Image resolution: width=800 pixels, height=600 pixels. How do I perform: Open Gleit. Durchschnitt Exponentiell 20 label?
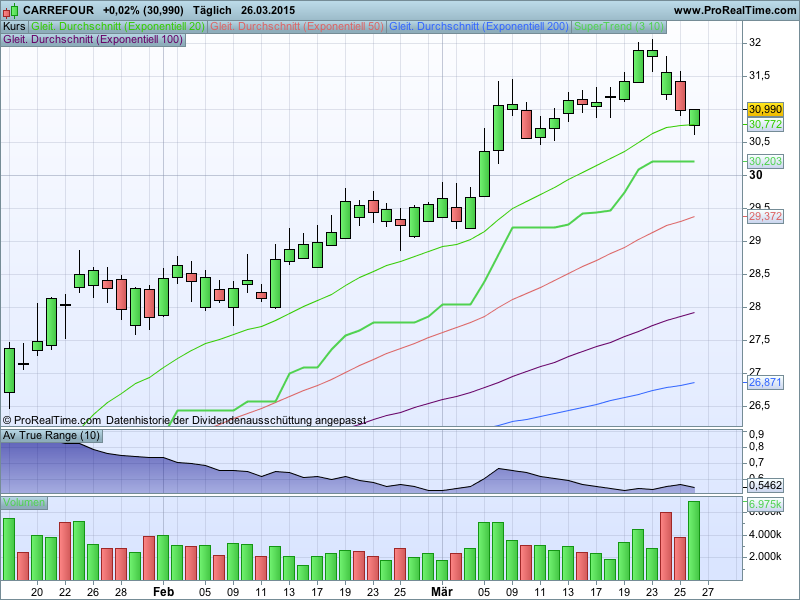tap(118, 27)
